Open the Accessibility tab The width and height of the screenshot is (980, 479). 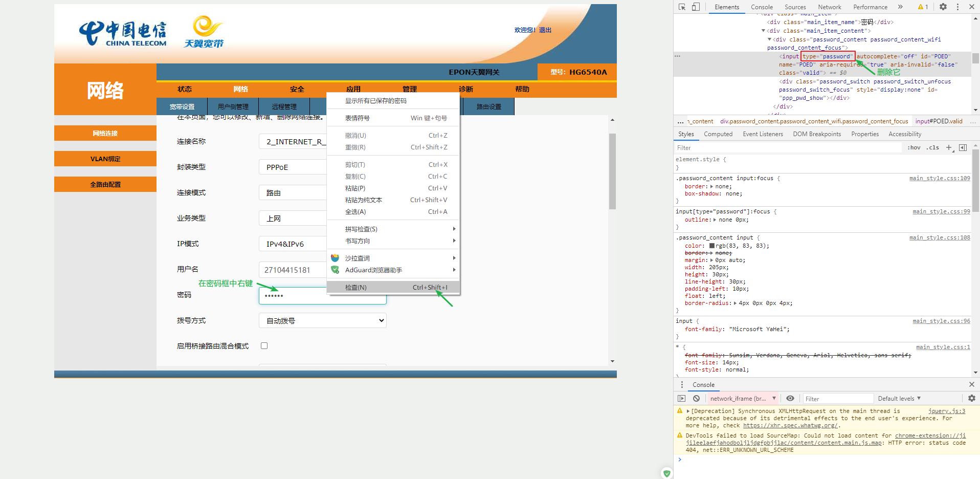click(905, 134)
